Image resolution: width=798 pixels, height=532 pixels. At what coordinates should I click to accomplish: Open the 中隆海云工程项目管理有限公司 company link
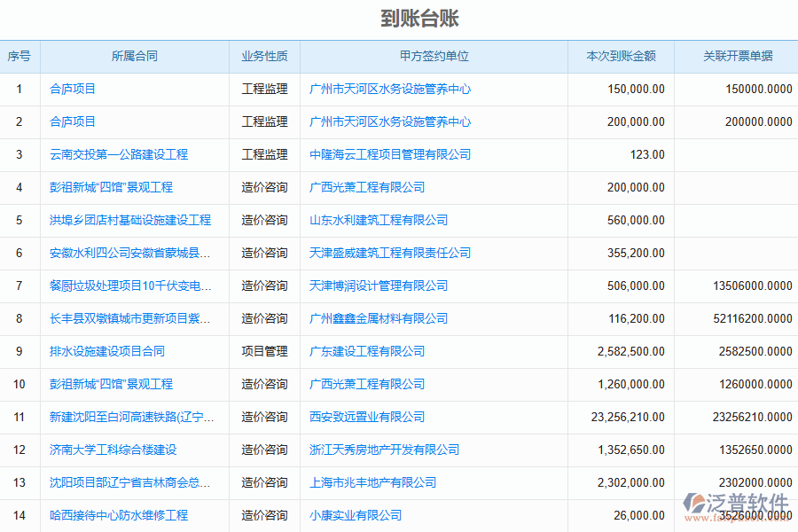click(390, 154)
